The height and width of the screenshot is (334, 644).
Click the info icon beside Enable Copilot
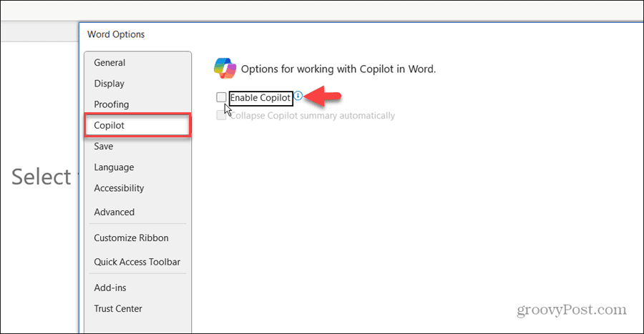pyautogui.click(x=298, y=96)
